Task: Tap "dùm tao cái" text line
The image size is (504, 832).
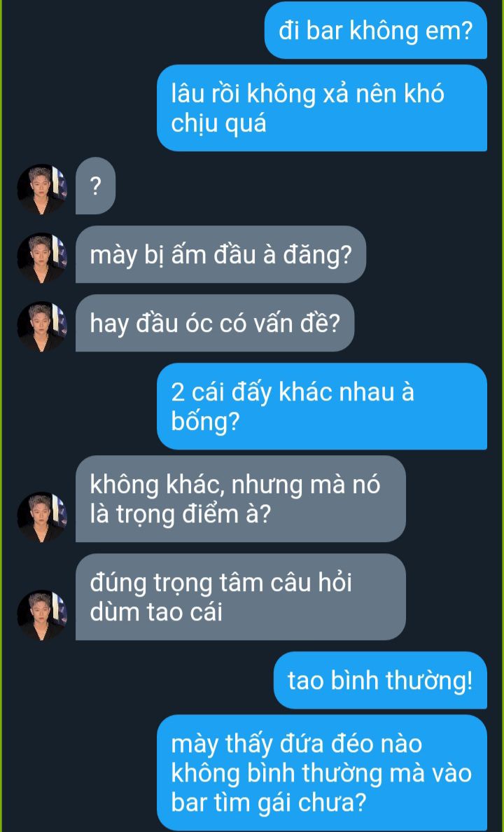Action: pyautogui.click(x=156, y=612)
